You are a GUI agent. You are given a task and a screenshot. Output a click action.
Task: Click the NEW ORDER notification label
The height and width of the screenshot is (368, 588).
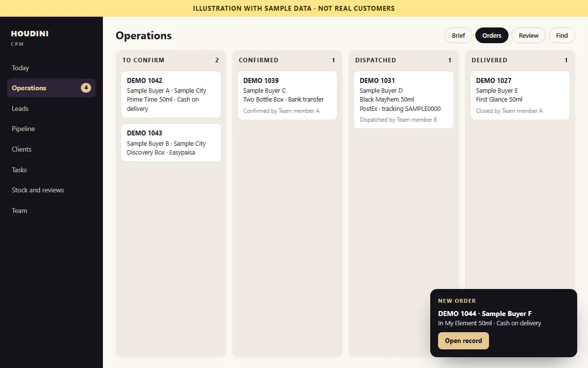[x=457, y=301]
